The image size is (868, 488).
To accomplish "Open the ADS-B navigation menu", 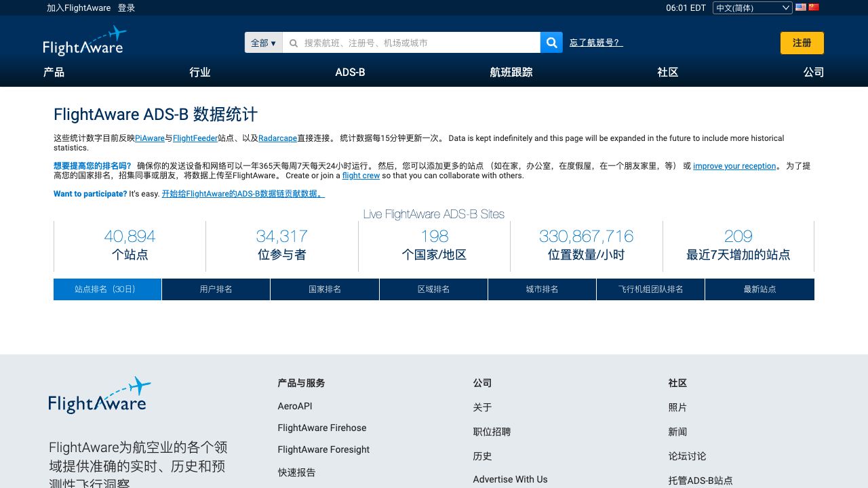I will (350, 72).
